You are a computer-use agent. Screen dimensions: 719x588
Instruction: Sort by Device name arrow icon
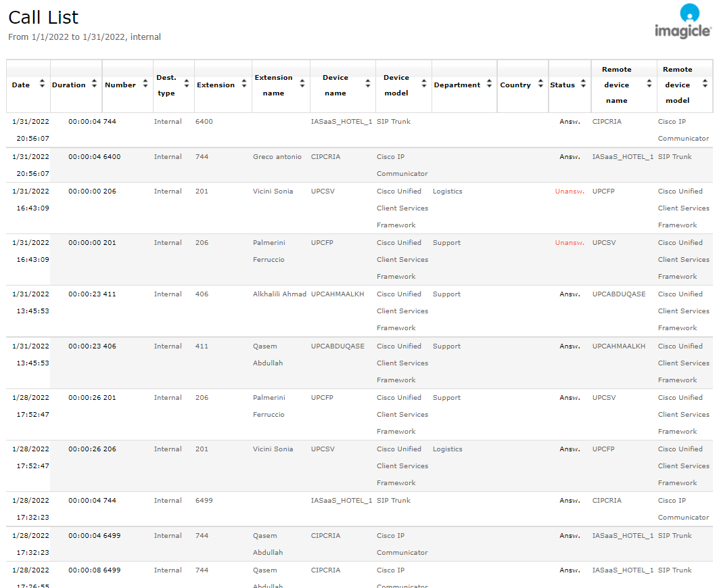[368, 85]
